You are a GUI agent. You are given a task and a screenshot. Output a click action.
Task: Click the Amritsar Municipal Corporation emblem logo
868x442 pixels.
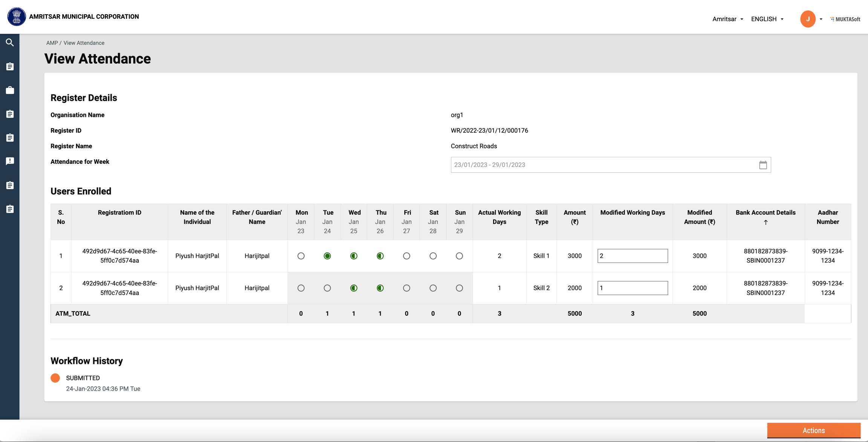pos(17,17)
